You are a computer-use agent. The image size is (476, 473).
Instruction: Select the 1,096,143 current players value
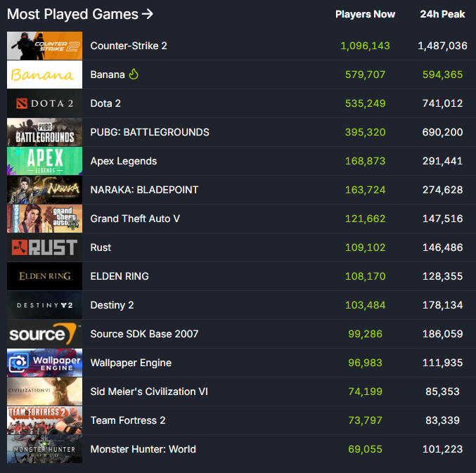[x=365, y=46]
